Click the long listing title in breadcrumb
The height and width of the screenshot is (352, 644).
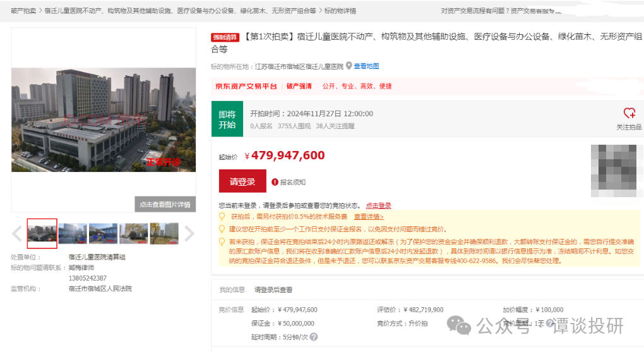(x=181, y=11)
